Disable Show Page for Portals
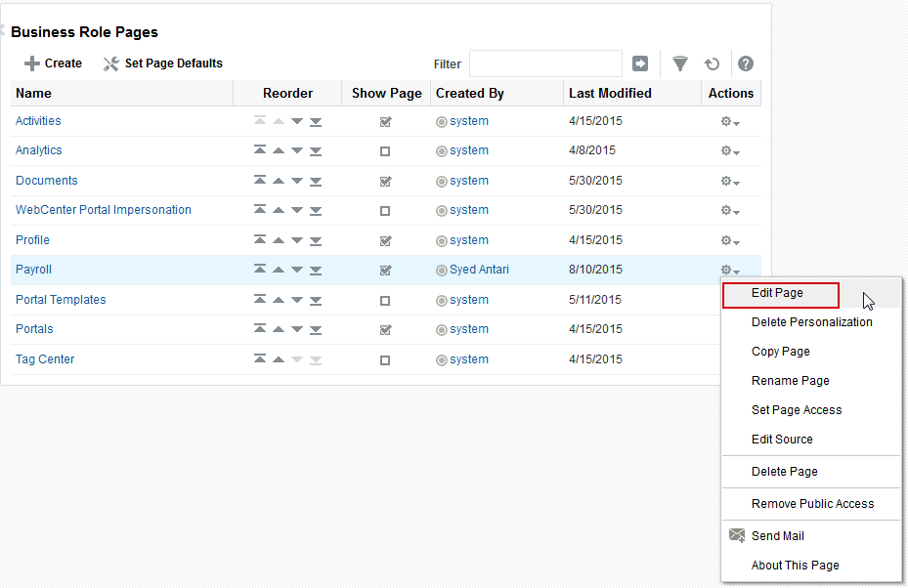The image size is (908, 588). tap(385, 329)
